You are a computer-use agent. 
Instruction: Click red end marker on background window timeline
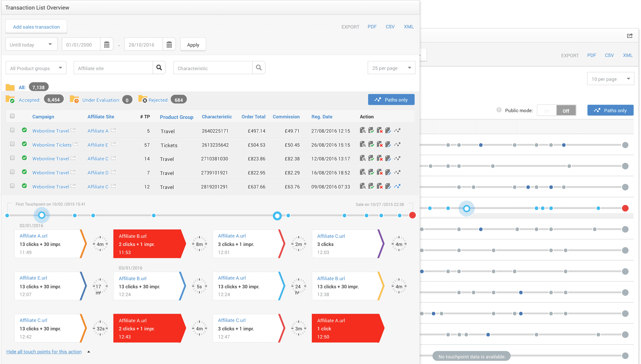(x=625, y=208)
